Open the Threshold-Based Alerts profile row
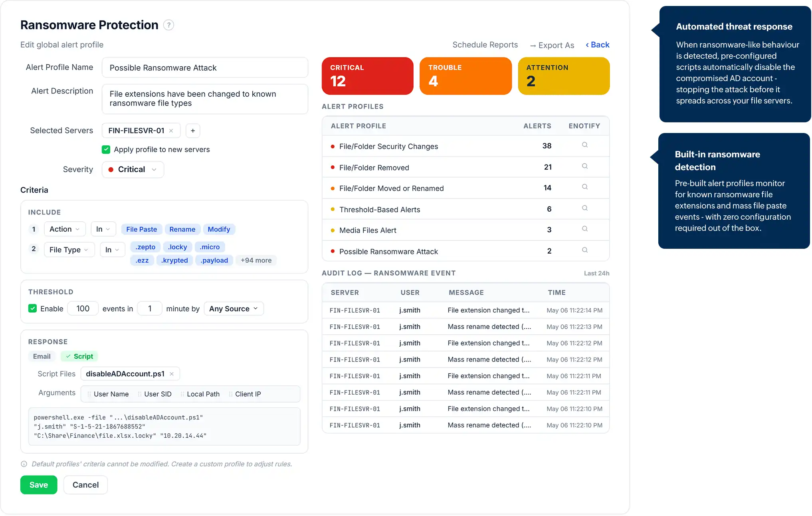Image resolution: width=812 pixels, height=516 pixels. pos(465,209)
